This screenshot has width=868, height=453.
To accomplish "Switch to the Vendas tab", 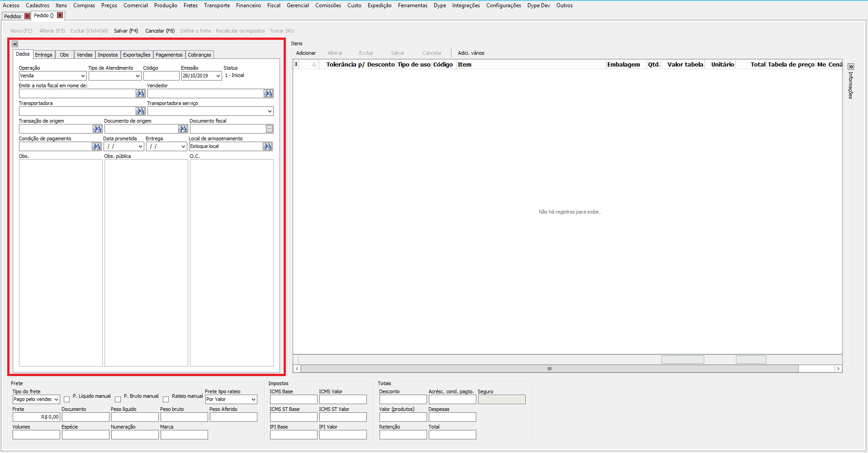I will tap(85, 55).
